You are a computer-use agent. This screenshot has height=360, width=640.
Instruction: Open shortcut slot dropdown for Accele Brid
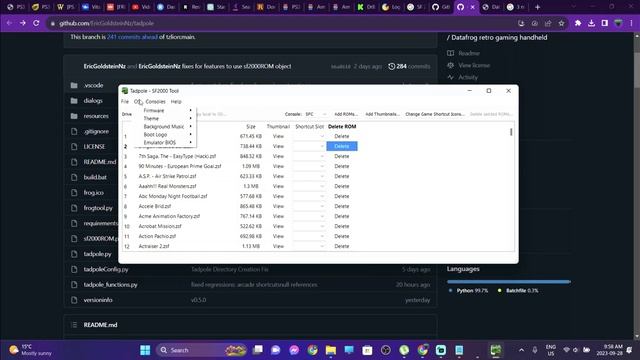[x=309, y=206]
